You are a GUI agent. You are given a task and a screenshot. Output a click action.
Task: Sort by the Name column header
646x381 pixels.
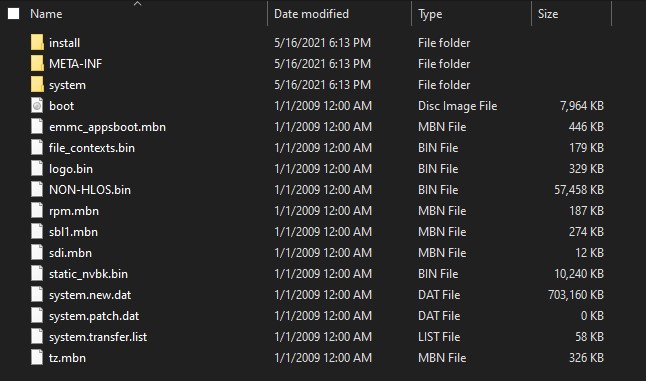click(46, 14)
